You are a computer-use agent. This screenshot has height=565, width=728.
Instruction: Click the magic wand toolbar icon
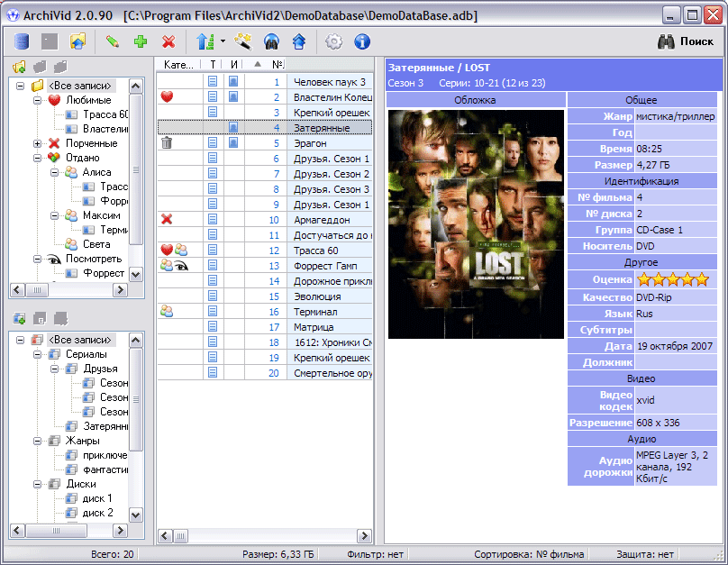pyautogui.click(x=243, y=41)
